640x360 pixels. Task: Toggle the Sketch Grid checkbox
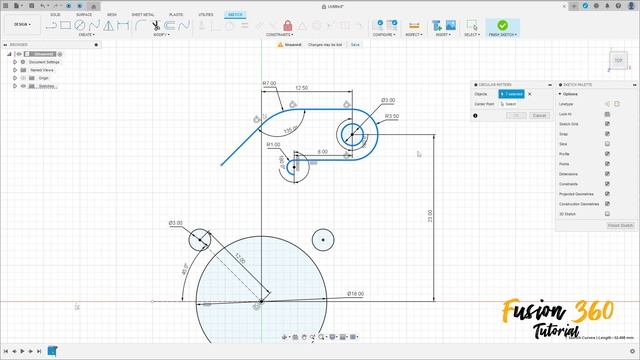607,124
